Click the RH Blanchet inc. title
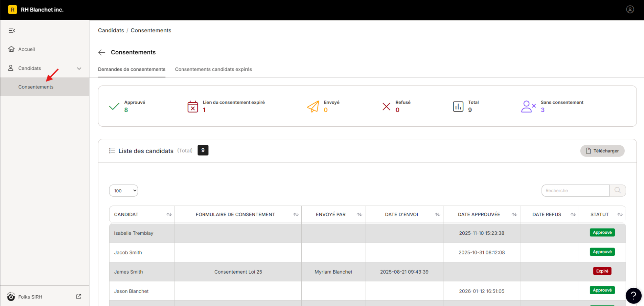The image size is (644, 306). point(42,10)
